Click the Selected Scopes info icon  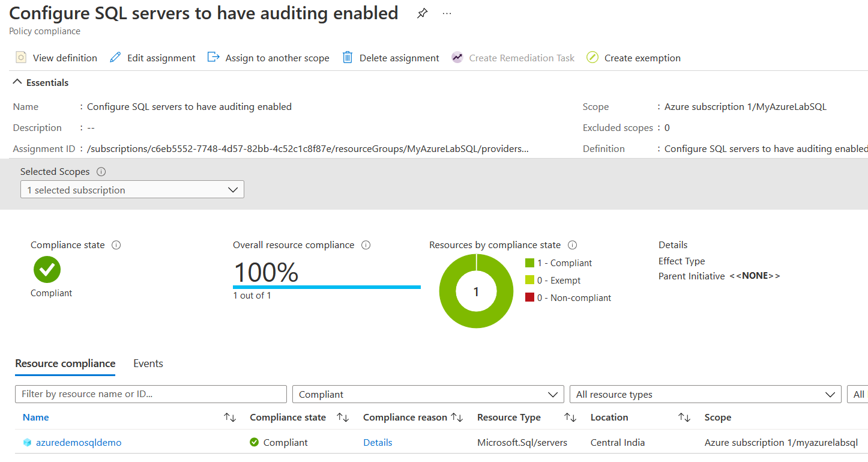click(x=101, y=172)
